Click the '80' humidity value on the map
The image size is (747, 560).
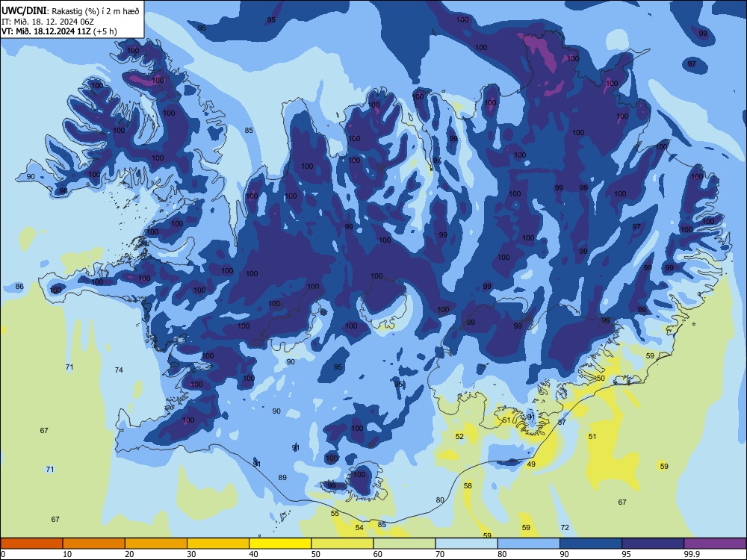[x=440, y=500]
